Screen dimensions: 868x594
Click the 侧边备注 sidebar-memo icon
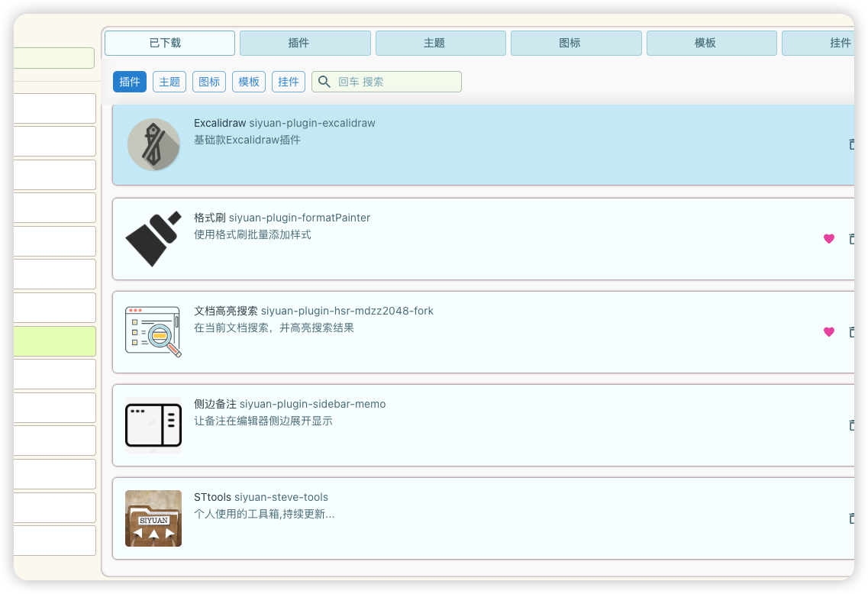click(x=153, y=425)
